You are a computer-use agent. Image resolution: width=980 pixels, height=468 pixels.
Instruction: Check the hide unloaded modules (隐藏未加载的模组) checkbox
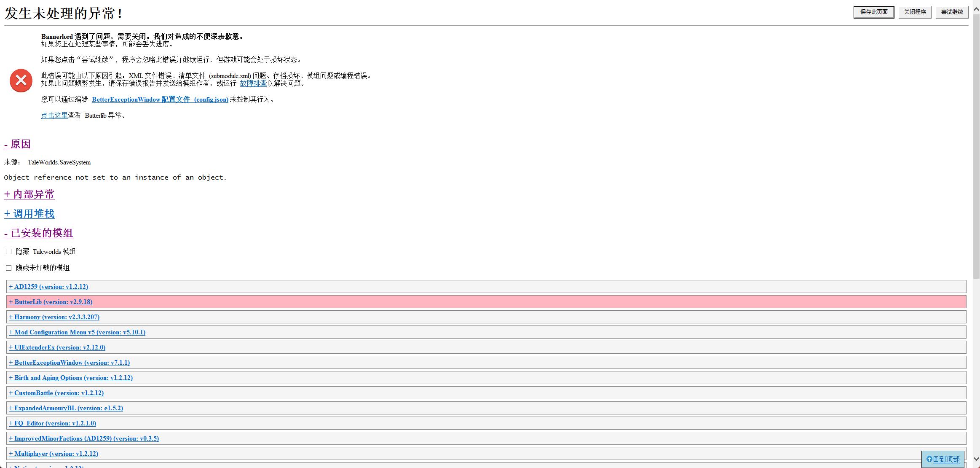[8, 268]
